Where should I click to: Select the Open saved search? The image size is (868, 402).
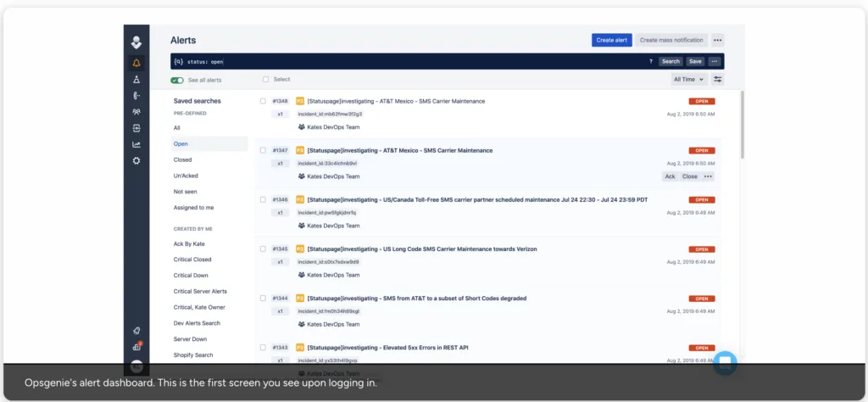tap(209, 143)
